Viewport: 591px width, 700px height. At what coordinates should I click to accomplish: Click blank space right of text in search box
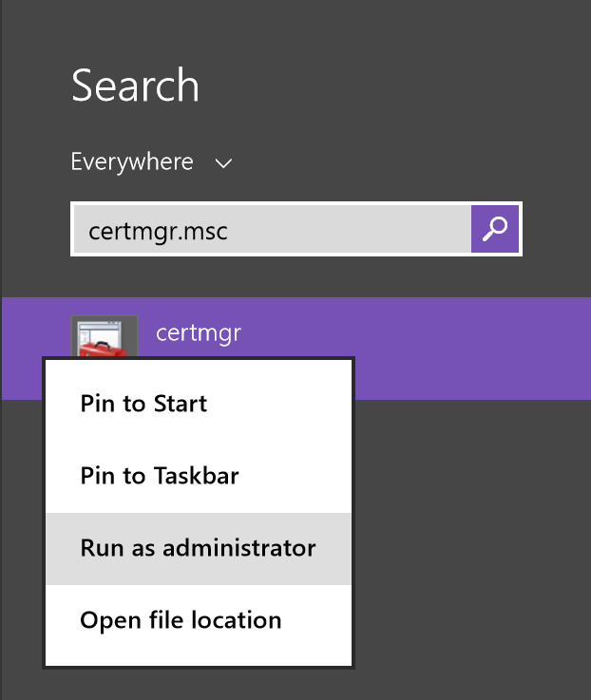click(x=361, y=229)
